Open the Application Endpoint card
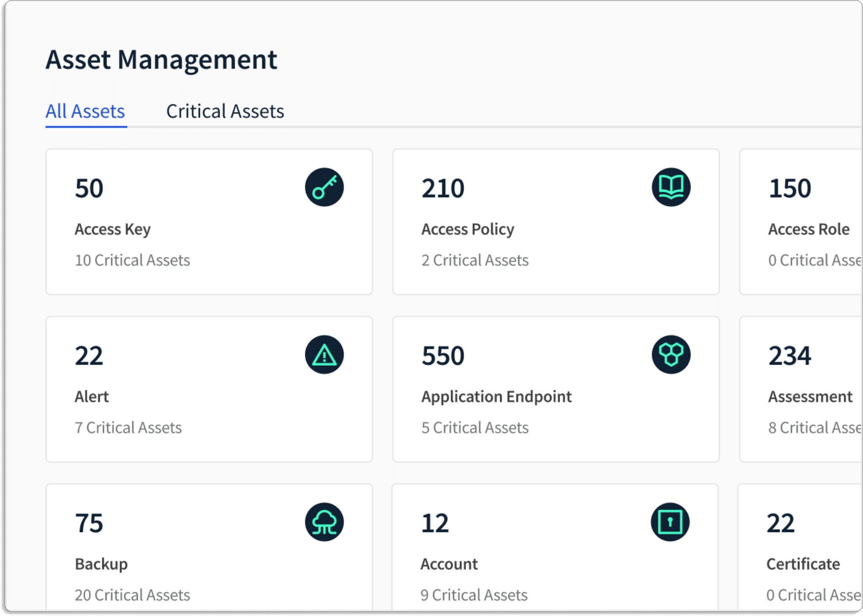863x616 pixels. coord(556,389)
